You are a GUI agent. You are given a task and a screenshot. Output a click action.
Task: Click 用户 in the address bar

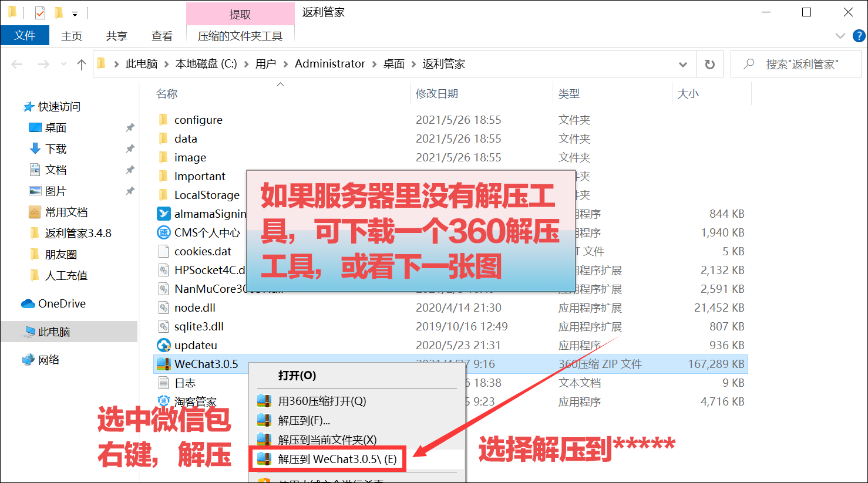(265, 64)
